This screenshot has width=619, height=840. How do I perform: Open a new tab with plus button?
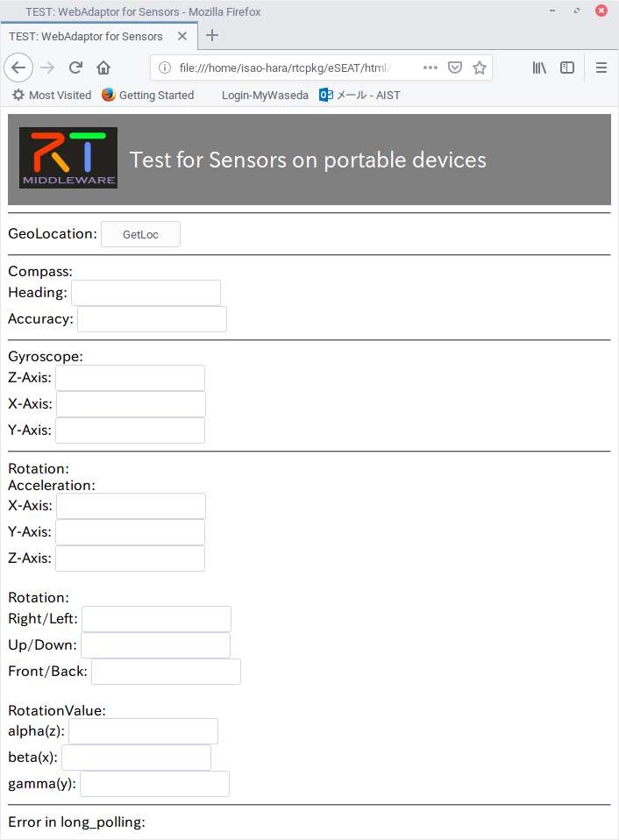212,35
